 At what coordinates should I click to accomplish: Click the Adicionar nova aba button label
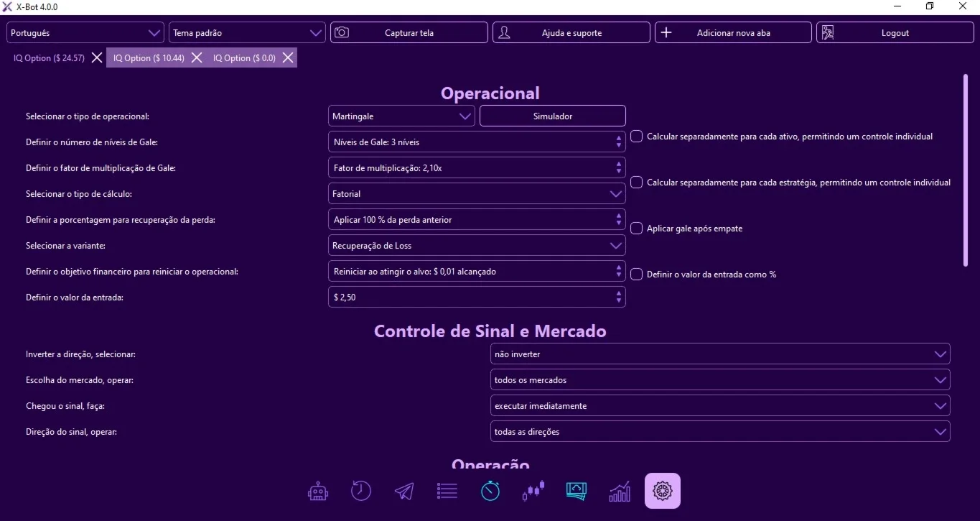(x=734, y=33)
